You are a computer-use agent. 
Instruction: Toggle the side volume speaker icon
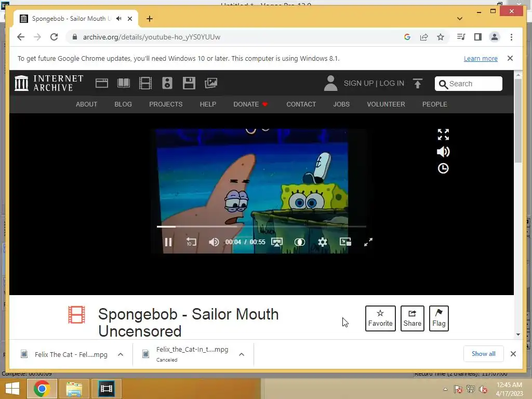click(x=443, y=152)
